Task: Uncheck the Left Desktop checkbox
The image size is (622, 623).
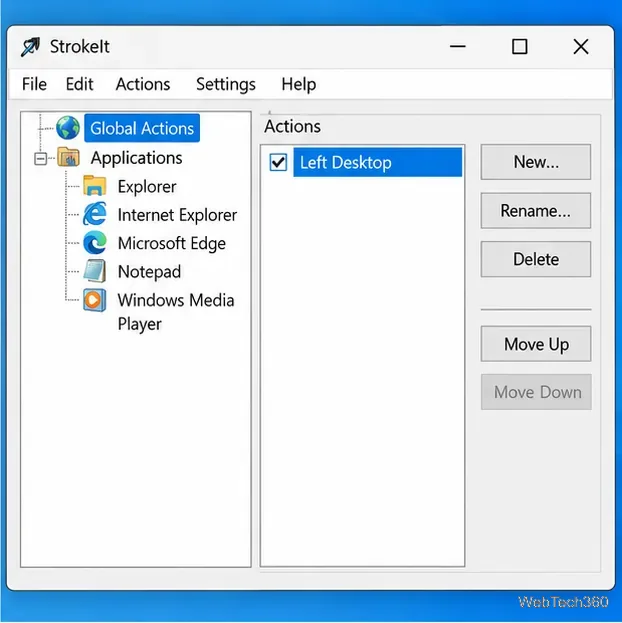Action: click(x=278, y=162)
